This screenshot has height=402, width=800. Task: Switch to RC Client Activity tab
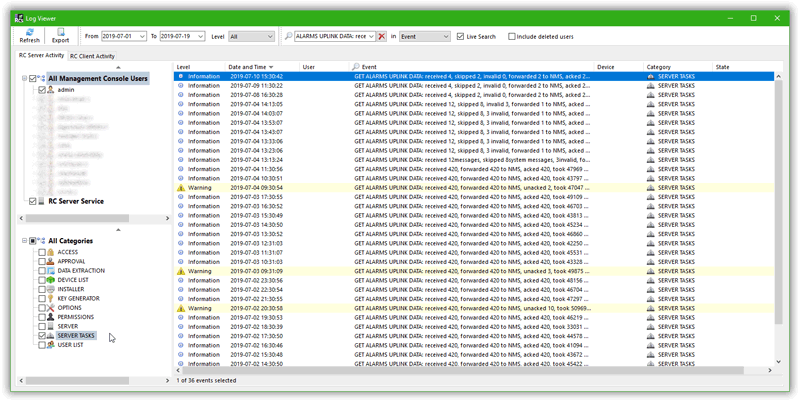point(92,56)
